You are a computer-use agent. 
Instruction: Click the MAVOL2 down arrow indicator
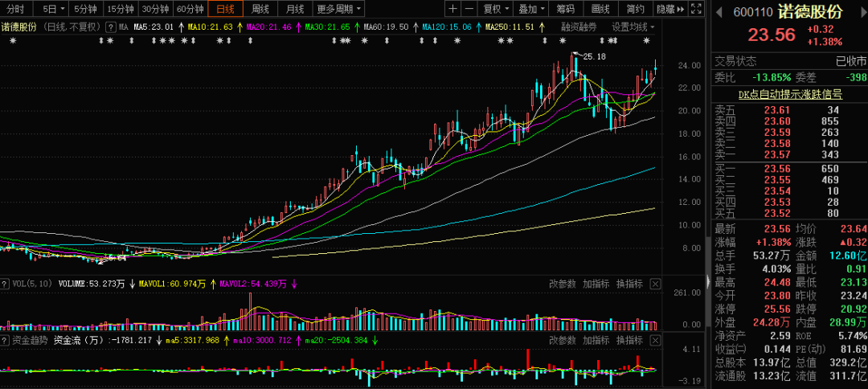click(x=293, y=284)
